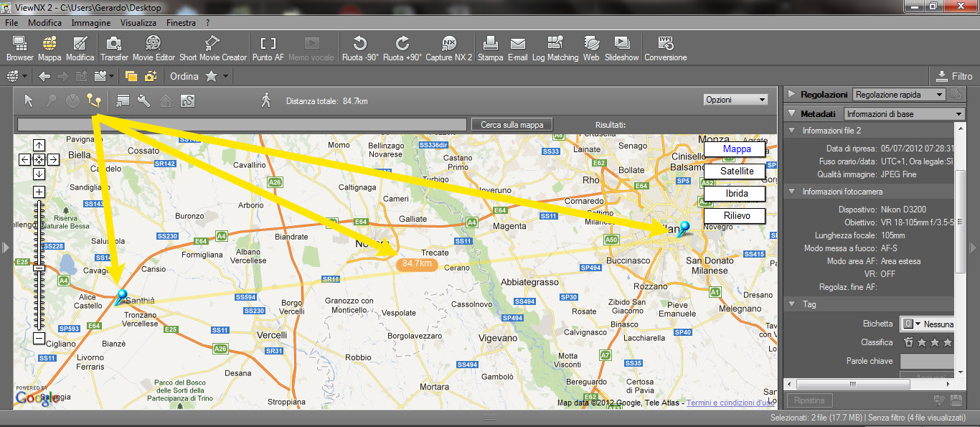The height and width of the screenshot is (427, 980).
Task: Select the Mappa map type
Action: pyautogui.click(x=734, y=149)
